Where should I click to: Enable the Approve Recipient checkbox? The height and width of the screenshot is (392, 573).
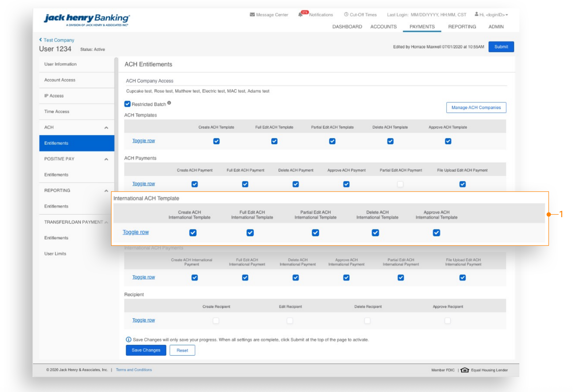(x=448, y=321)
